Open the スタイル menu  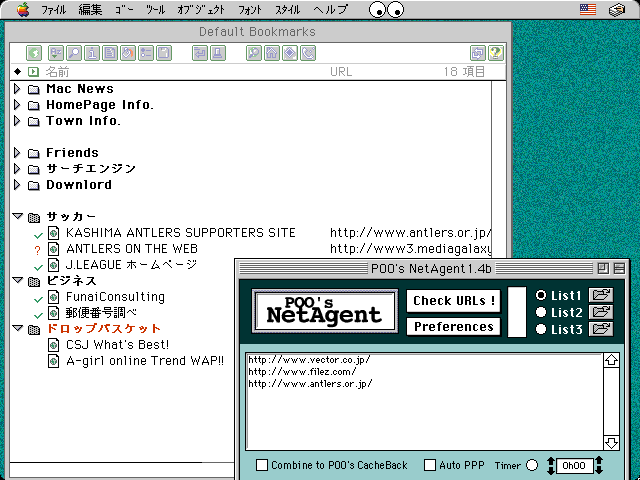pyautogui.click(x=287, y=10)
